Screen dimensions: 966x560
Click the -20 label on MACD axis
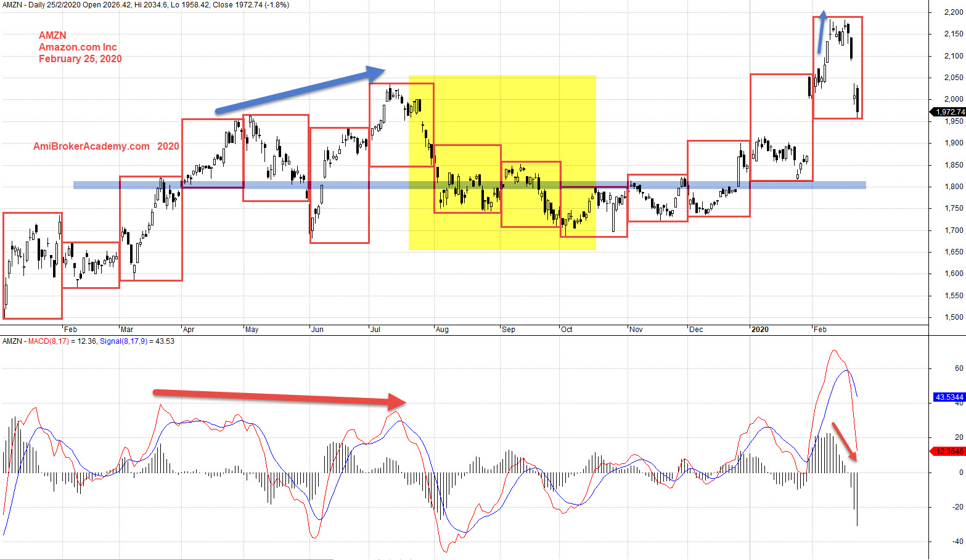tap(957, 507)
